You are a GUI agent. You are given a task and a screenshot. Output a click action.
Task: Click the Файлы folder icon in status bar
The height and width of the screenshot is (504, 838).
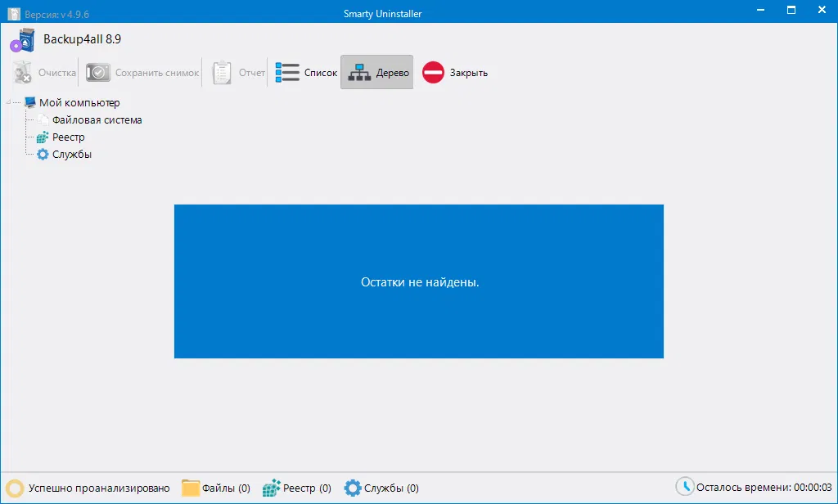coord(189,488)
